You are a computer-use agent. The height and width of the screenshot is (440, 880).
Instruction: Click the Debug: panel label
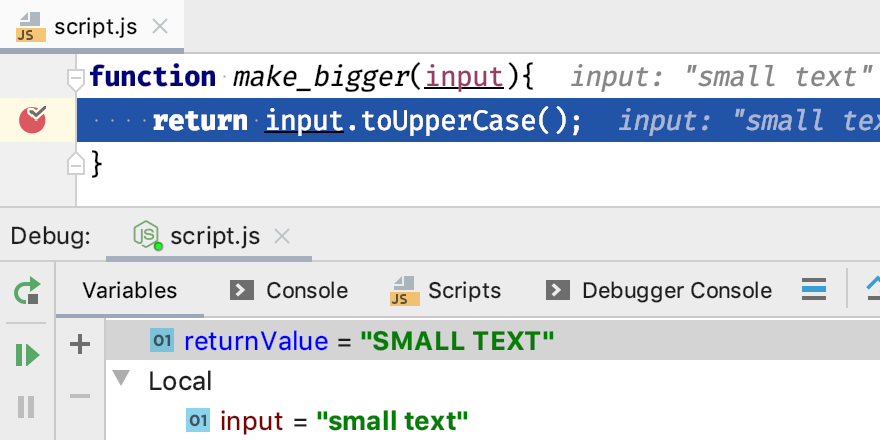point(51,236)
